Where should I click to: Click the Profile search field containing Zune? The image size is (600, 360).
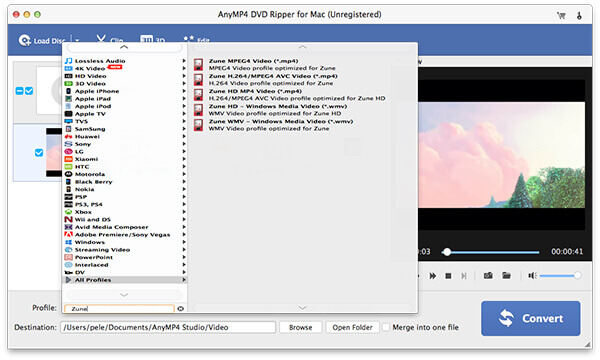tap(119, 309)
